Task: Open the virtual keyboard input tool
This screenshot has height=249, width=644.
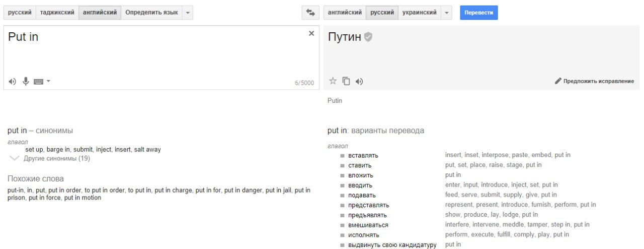Action: coord(38,82)
